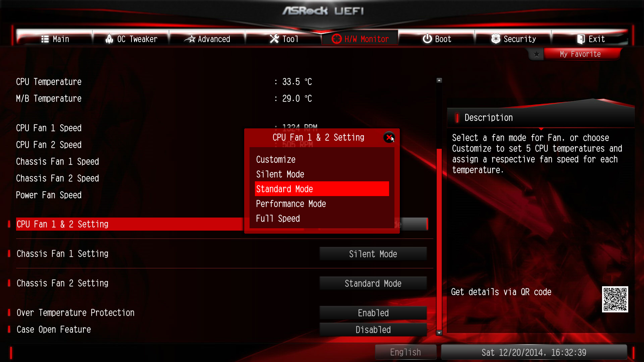The image size is (644, 362).
Task: Open Chassis Fan 2 Setting dropdown
Action: [373, 284]
